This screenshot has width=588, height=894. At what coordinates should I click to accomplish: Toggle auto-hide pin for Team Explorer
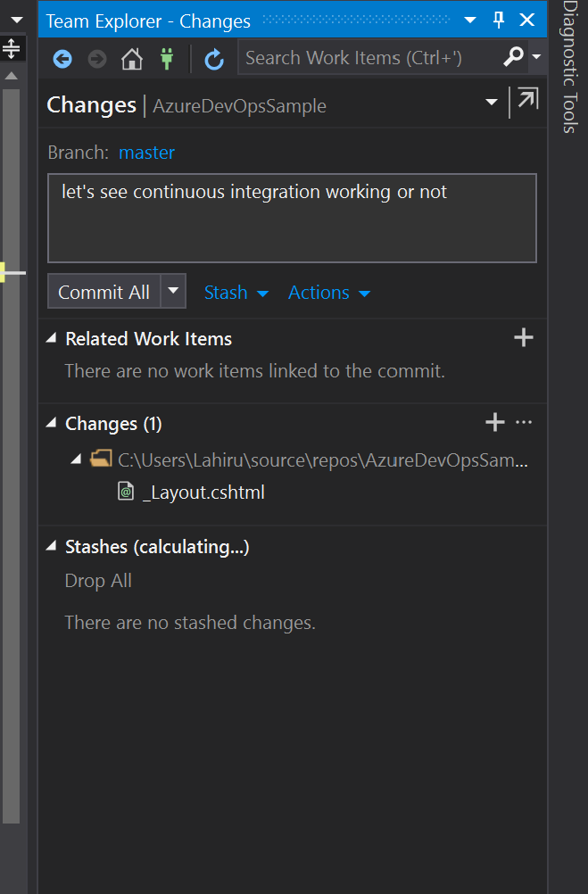coord(500,21)
